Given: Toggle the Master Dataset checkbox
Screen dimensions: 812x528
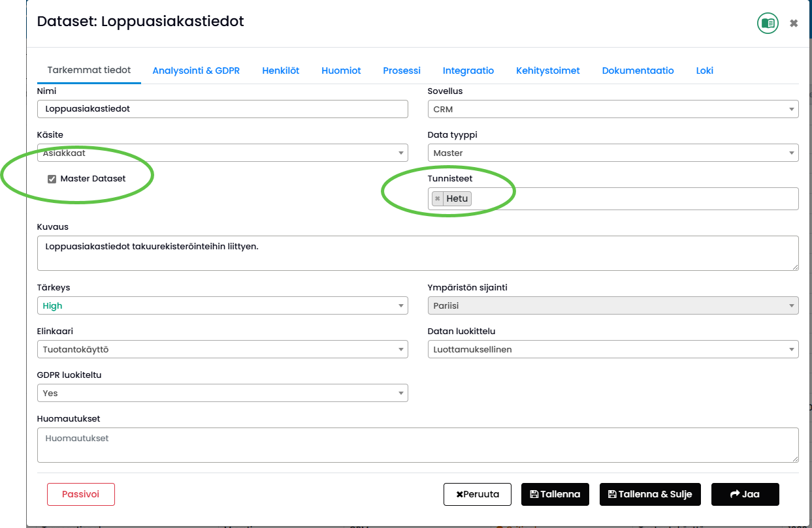Looking at the screenshot, I should (52, 179).
